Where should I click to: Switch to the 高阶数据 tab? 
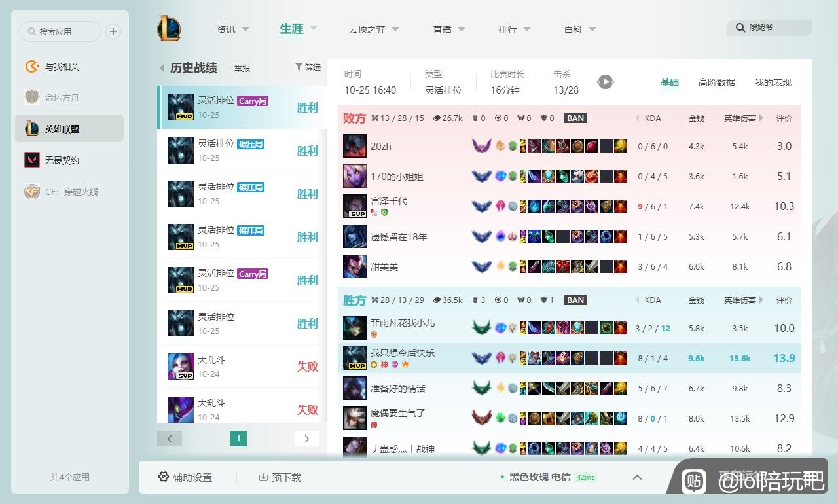pos(717,82)
